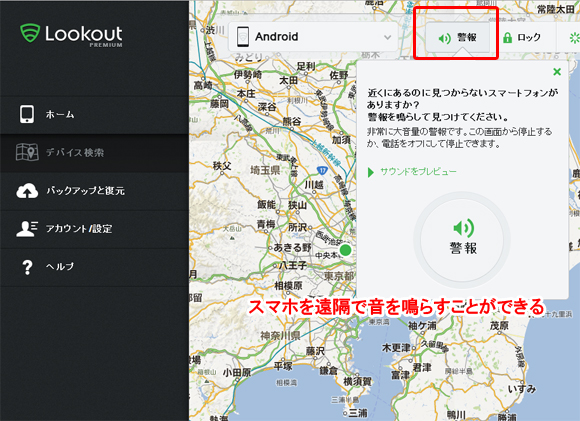Click the 八王子 label on the map
580x421 pixels.
point(293,265)
